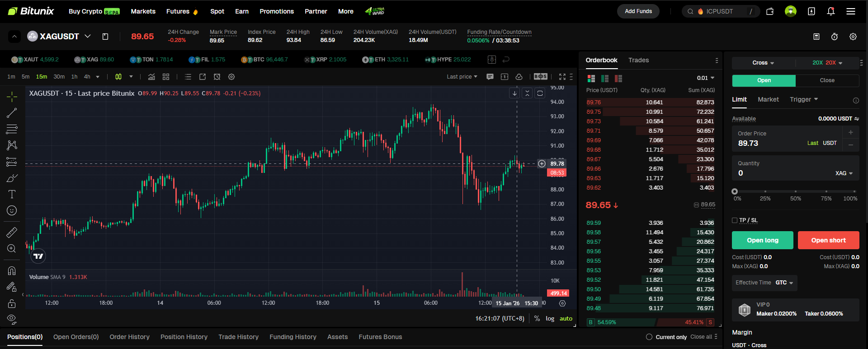
Task: Expand more timeframes arrow after 4h
Action: (98, 77)
